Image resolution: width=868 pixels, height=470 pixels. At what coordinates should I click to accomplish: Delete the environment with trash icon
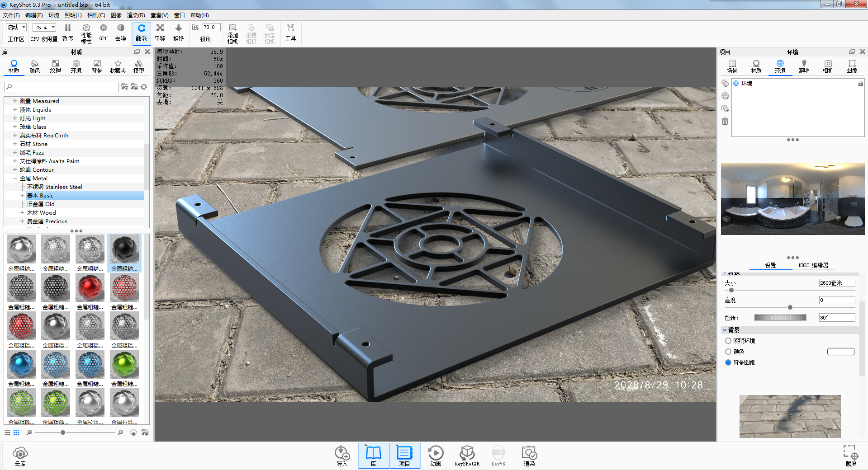[725, 121]
